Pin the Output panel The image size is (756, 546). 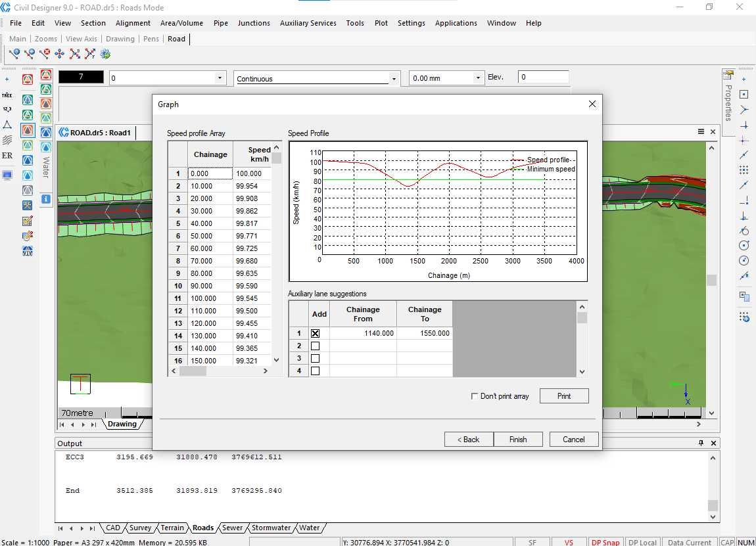(x=701, y=443)
